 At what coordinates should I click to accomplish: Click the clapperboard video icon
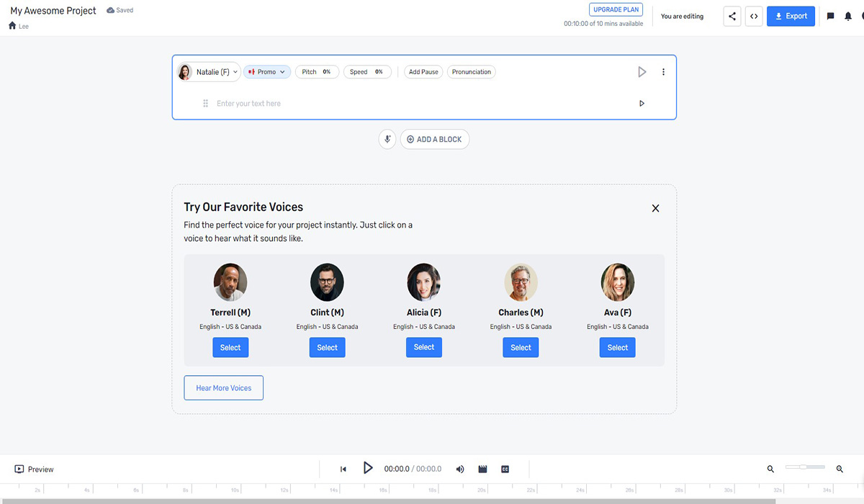coord(482,469)
